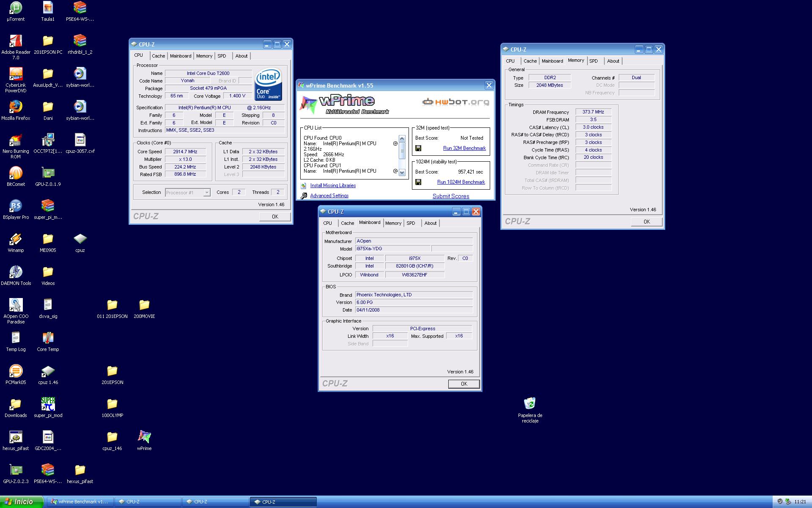Click OK in the Mainboard CPU-Z window

(x=464, y=384)
